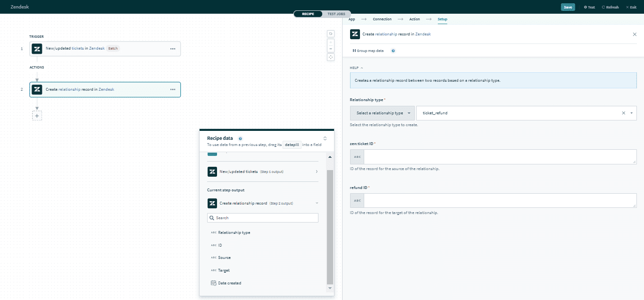Screen dimensions: 644x300
Task: Collapse the HELP section in the setup panel
Action: tap(360, 68)
